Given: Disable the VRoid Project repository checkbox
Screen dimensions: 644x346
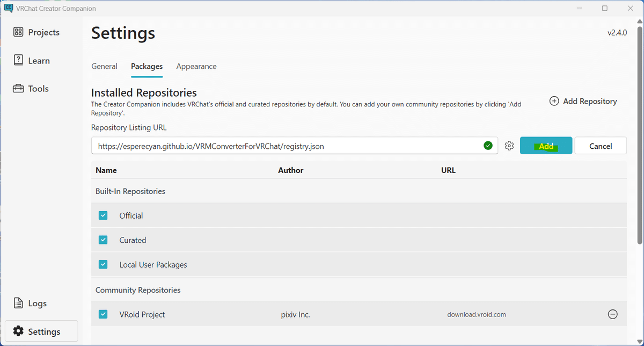Looking at the screenshot, I should 103,314.
